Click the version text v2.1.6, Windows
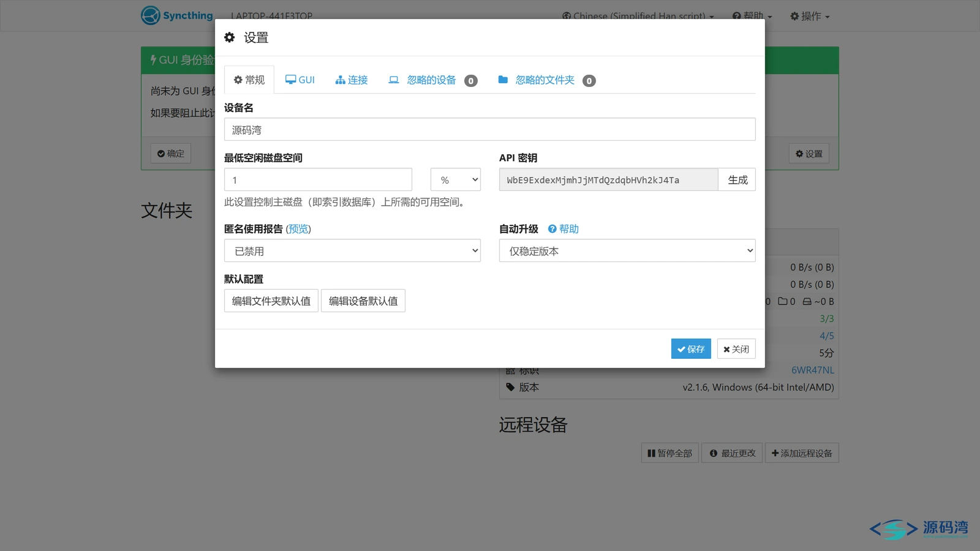This screenshot has height=551, width=980. pyautogui.click(x=758, y=387)
